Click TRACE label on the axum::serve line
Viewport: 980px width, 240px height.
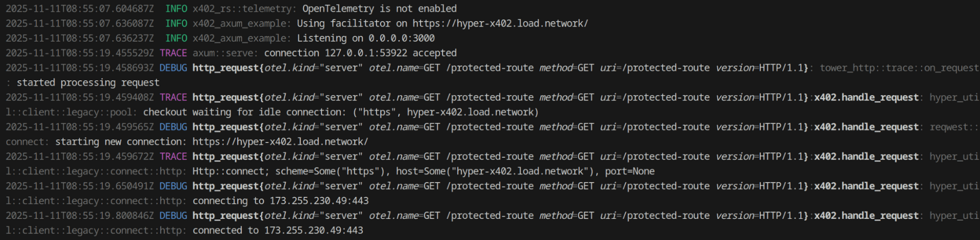click(x=173, y=53)
